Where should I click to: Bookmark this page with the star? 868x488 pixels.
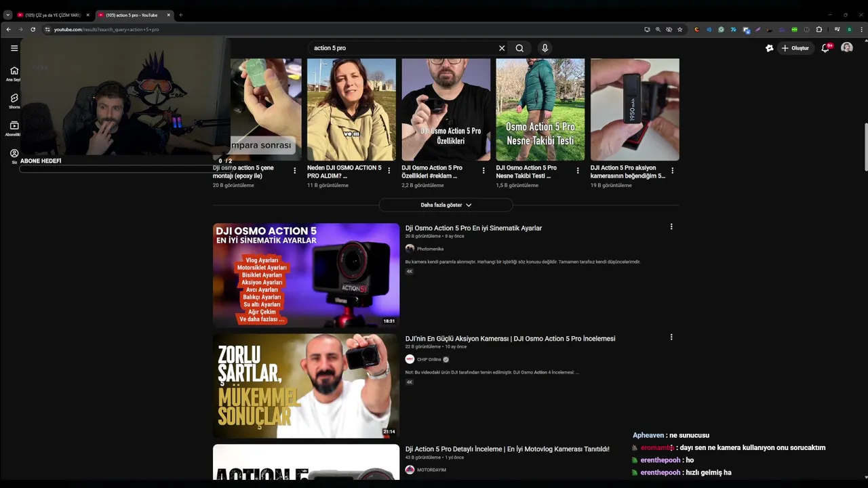(680, 29)
